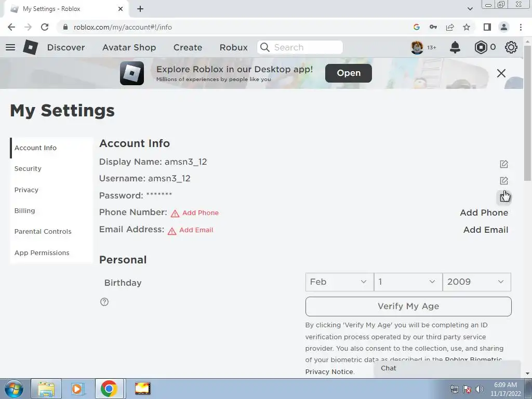Open Windows Media Player from taskbar
The image size is (532, 399).
point(77,389)
